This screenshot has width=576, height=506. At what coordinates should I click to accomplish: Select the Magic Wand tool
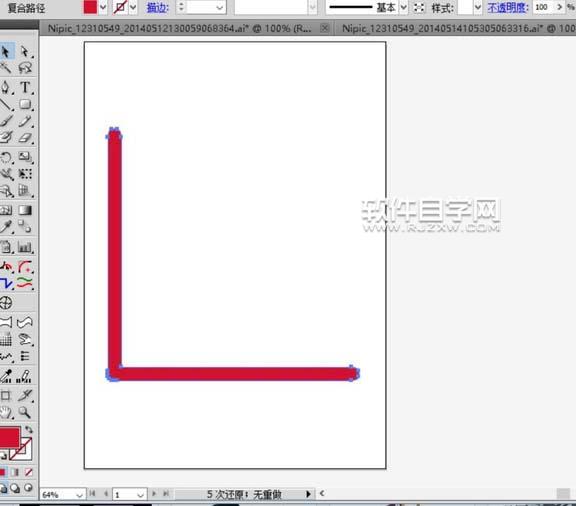[x=6, y=68]
